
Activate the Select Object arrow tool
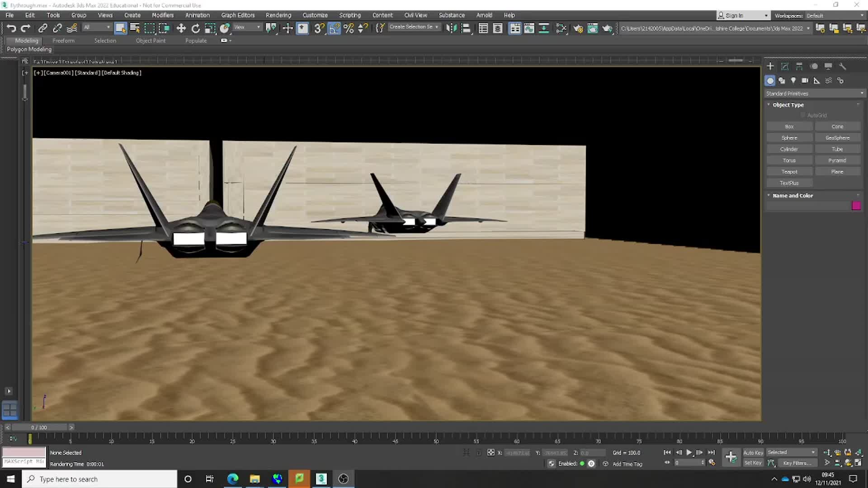[121, 28]
